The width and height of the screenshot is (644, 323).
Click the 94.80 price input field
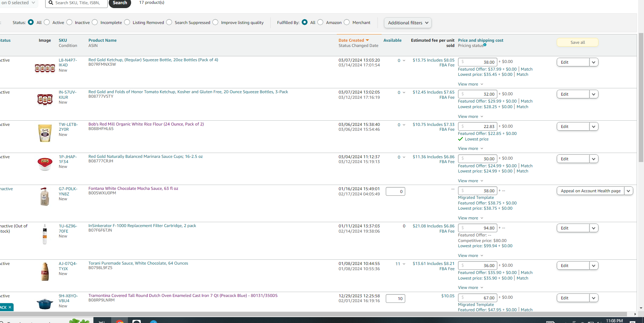tap(478, 228)
